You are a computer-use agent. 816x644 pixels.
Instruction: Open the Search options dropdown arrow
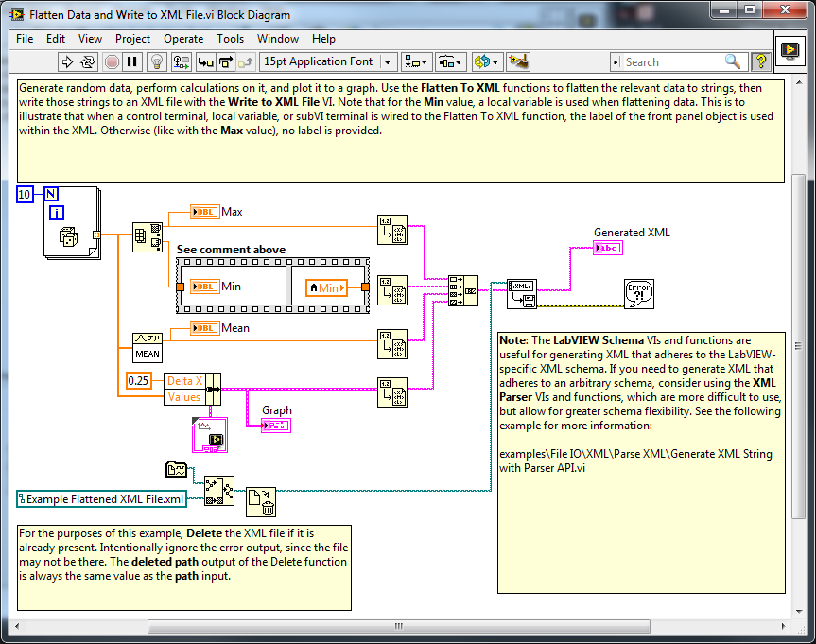pyautogui.click(x=616, y=62)
